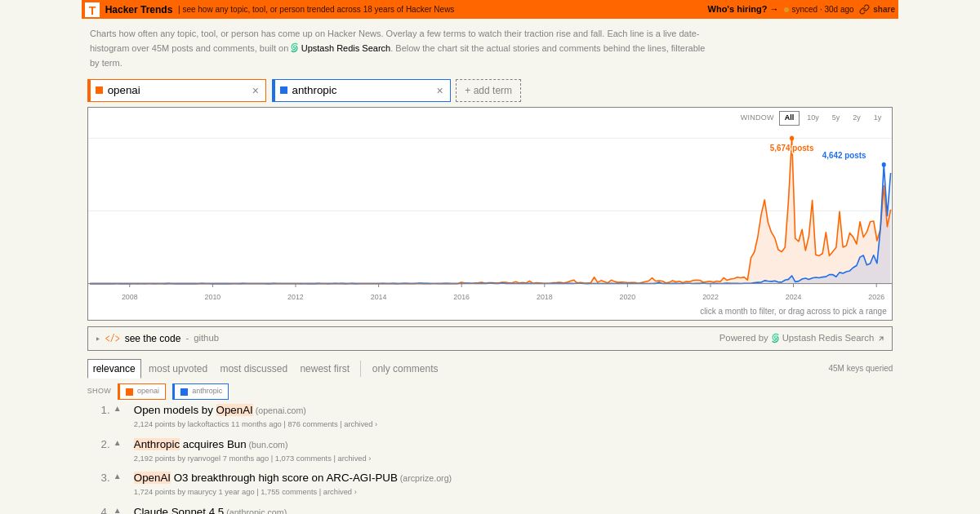980x514 pixels.
Task: Click the Upstash icon in Powered by bar
Action: (x=775, y=338)
